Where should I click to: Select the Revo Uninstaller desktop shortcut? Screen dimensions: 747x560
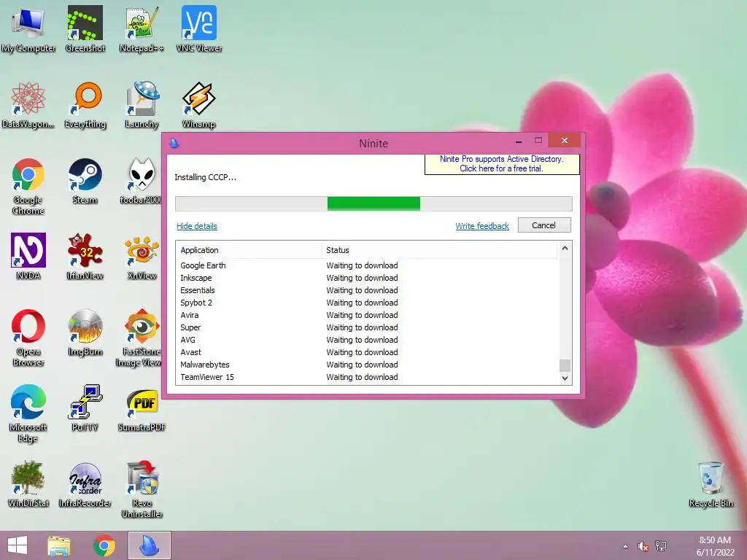click(x=142, y=489)
